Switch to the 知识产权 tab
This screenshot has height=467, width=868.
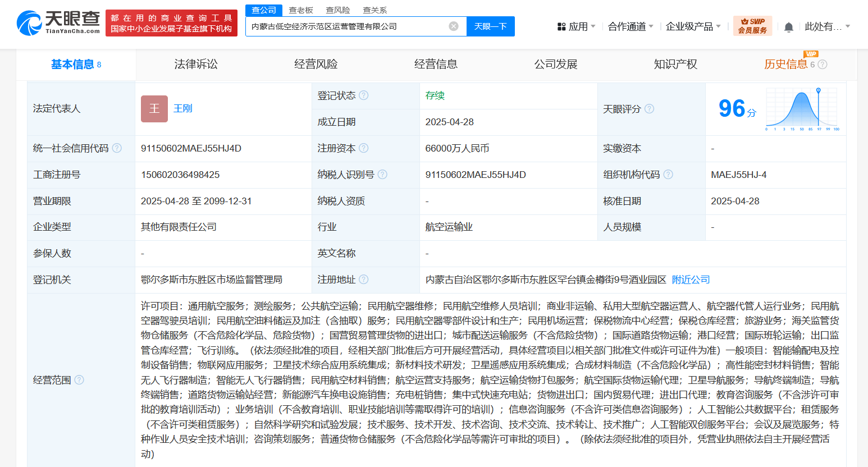(x=675, y=64)
